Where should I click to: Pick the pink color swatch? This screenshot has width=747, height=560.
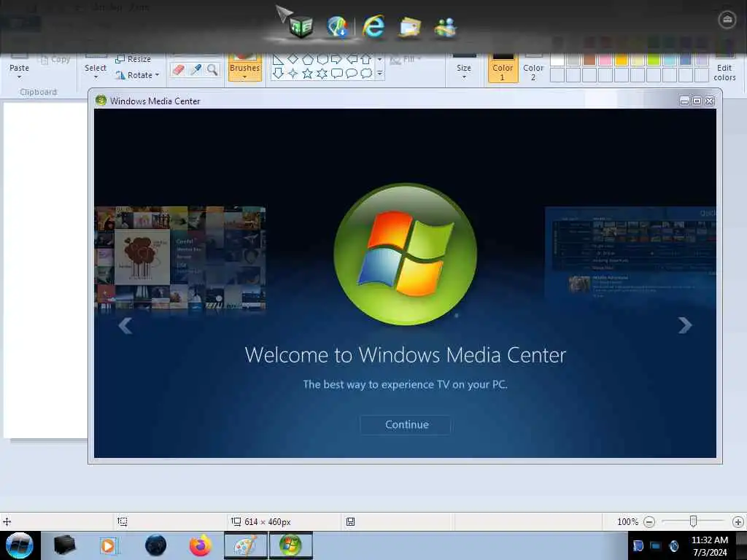click(x=605, y=60)
